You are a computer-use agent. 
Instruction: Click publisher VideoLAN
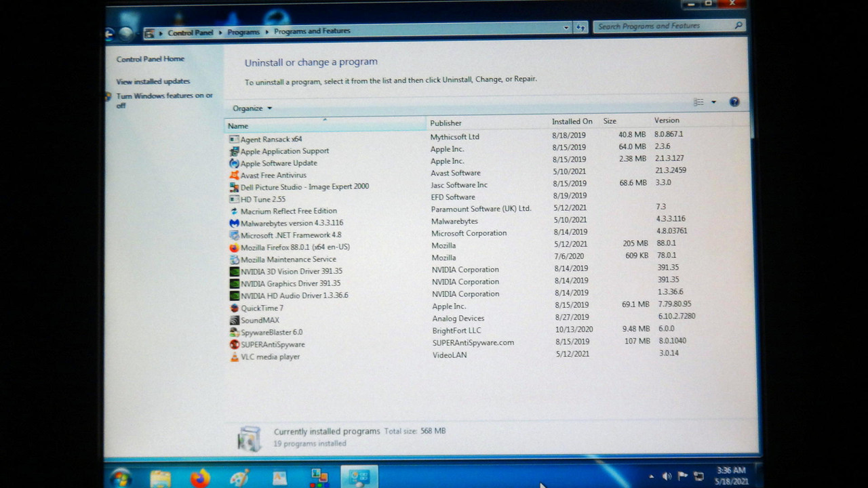pyautogui.click(x=450, y=355)
